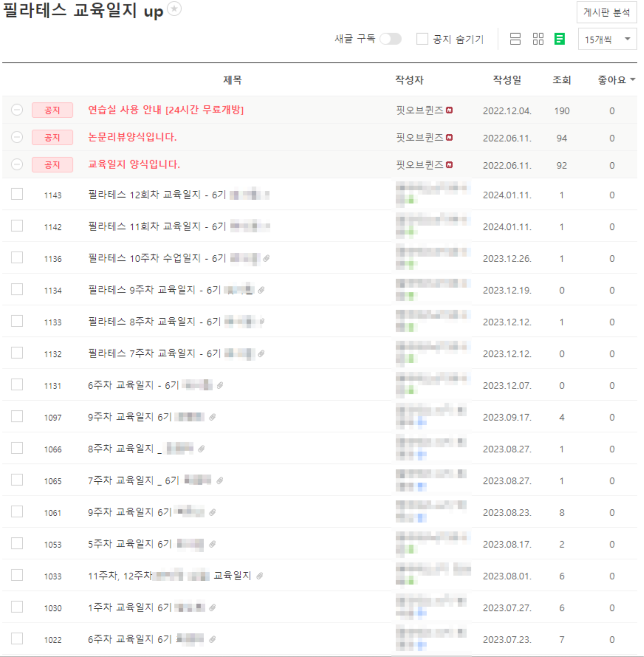Click date 2024.01.11. of post 1143
644x657 pixels.
click(x=507, y=195)
